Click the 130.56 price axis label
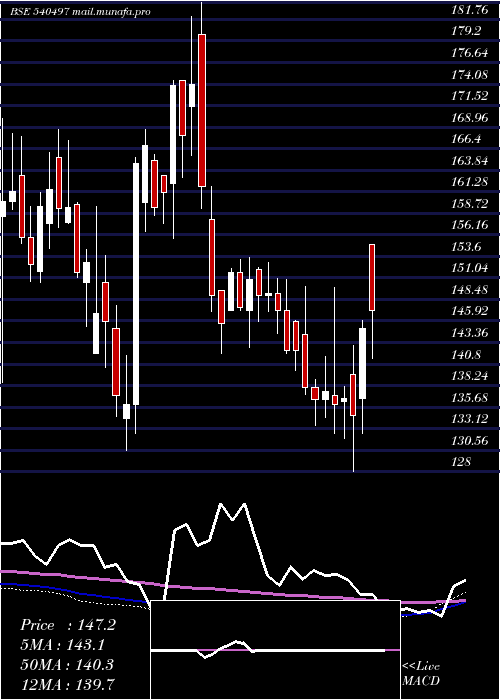 (469, 441)
